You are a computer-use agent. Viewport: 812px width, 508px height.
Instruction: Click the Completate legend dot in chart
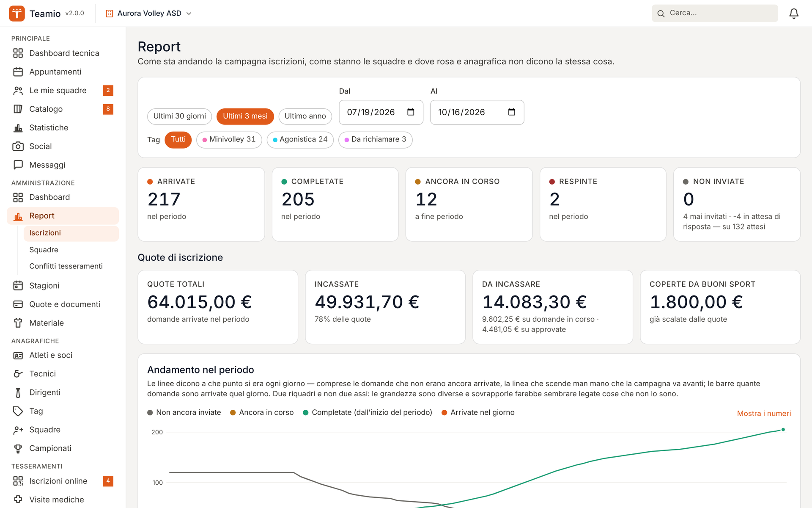[x=305, y=413]
